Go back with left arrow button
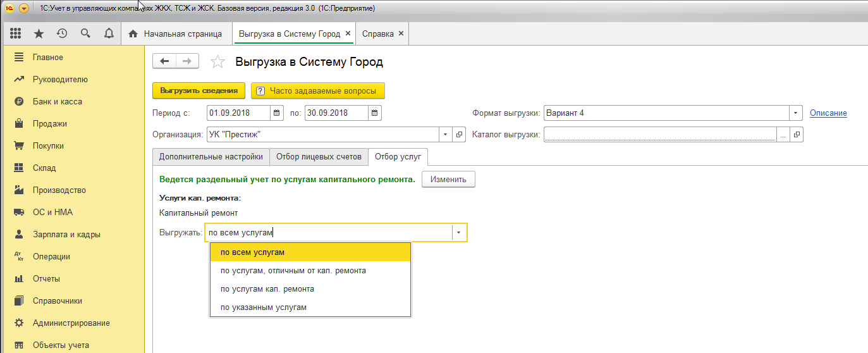The width and height of the screenshot is (868, 353). point(165,61)
